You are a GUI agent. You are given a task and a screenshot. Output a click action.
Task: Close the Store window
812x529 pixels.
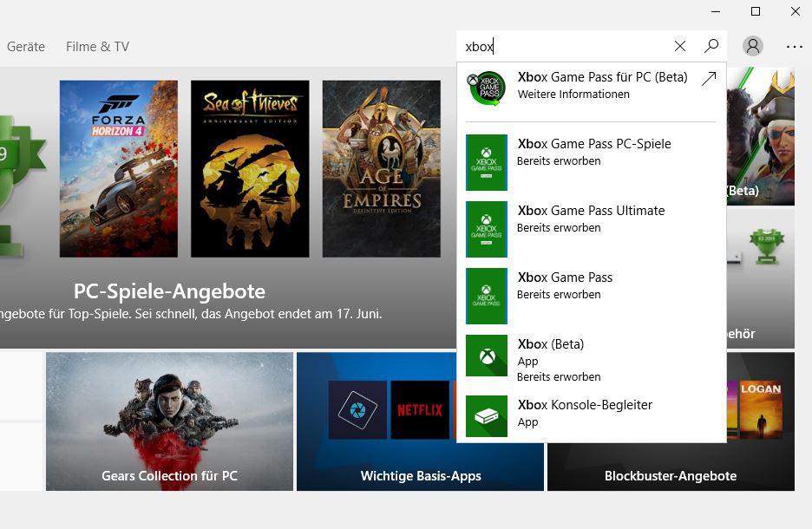(796, 11)
